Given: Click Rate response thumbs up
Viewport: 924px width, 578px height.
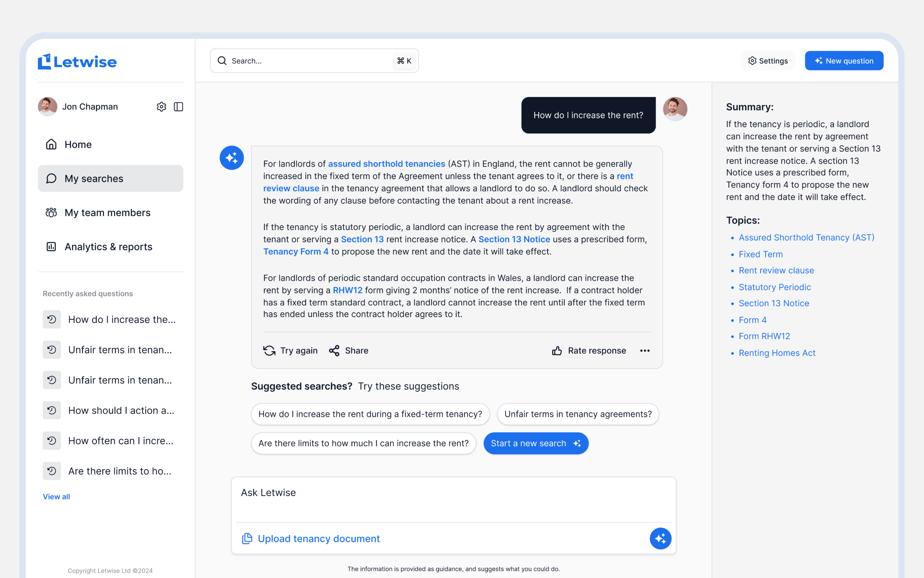Looking at the screenshot, I should (589, 351).
